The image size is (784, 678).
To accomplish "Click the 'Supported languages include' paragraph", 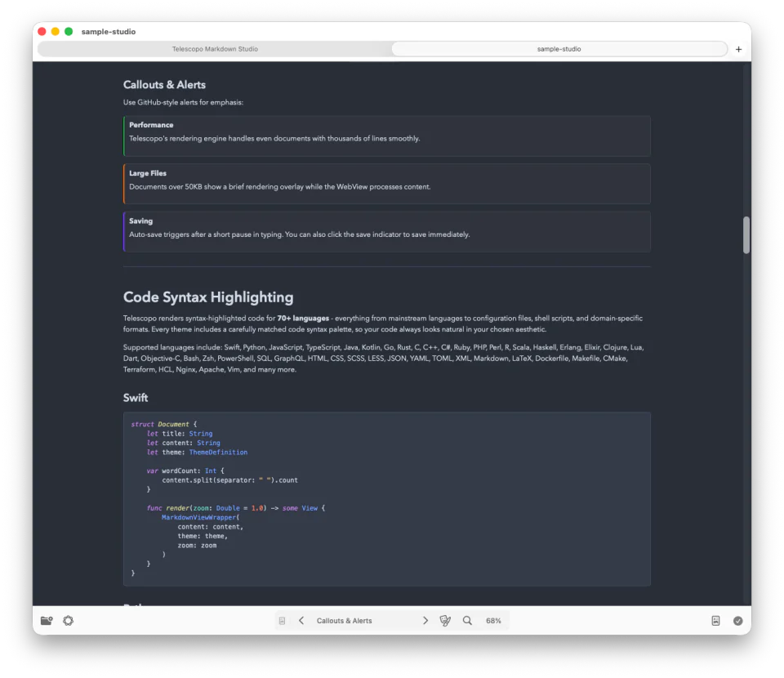I will 384,359.
